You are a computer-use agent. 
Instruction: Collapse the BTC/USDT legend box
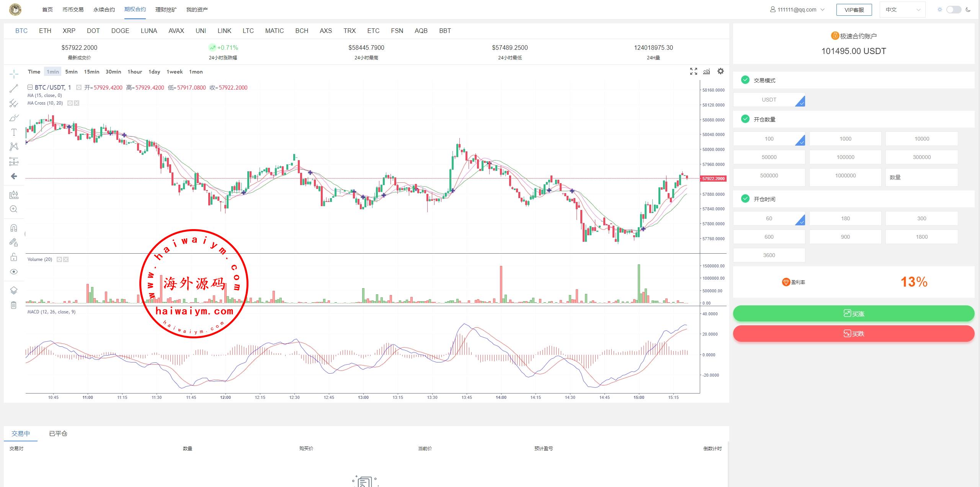30,87
